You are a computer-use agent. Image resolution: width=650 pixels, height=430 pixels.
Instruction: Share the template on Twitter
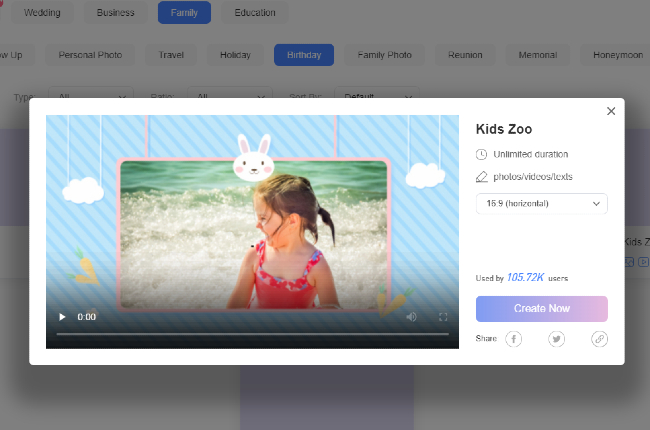click(556, 339)
